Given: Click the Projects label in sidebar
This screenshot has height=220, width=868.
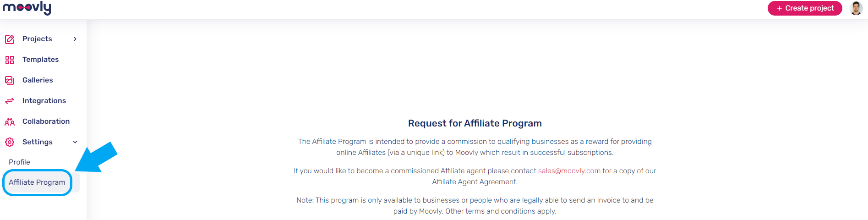Looking at the screenshot, I should [x=37, y=39].
